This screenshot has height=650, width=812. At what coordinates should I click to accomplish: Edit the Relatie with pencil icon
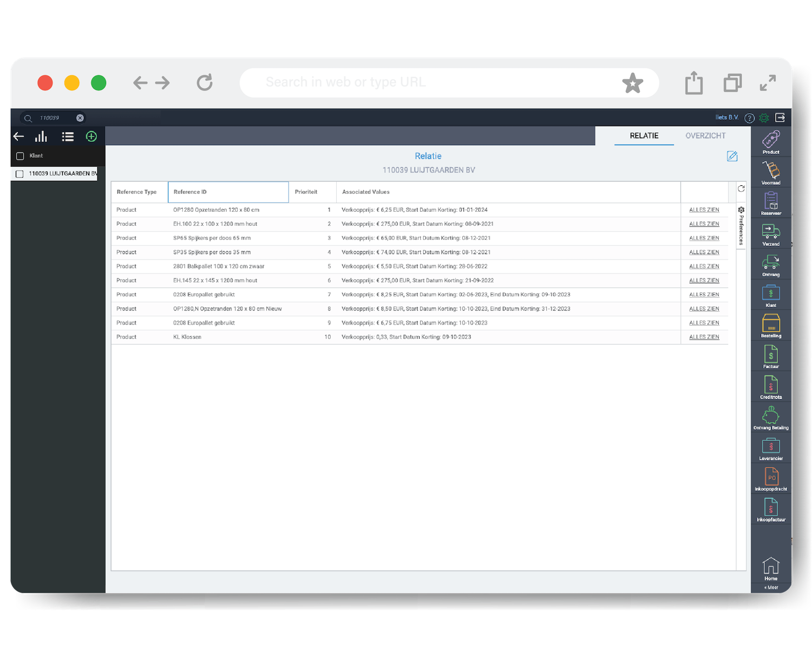tap(732, 156)
